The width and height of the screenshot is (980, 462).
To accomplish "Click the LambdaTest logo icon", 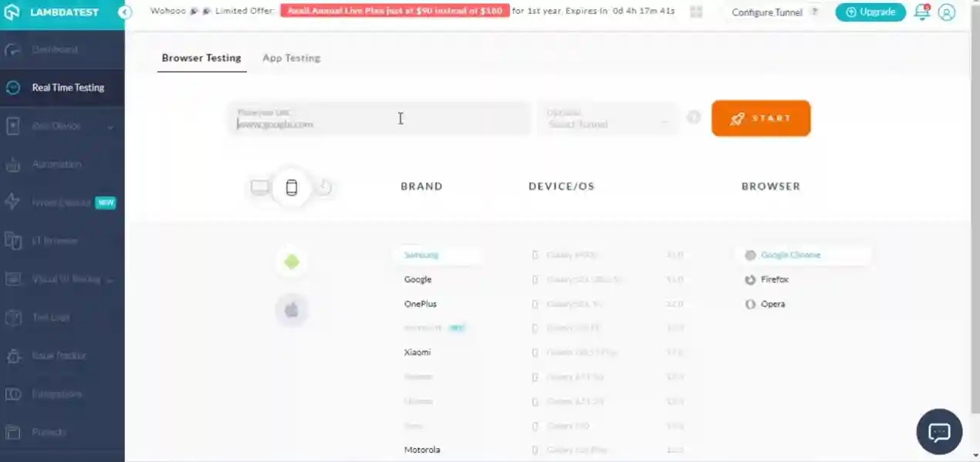I will 12,12.
